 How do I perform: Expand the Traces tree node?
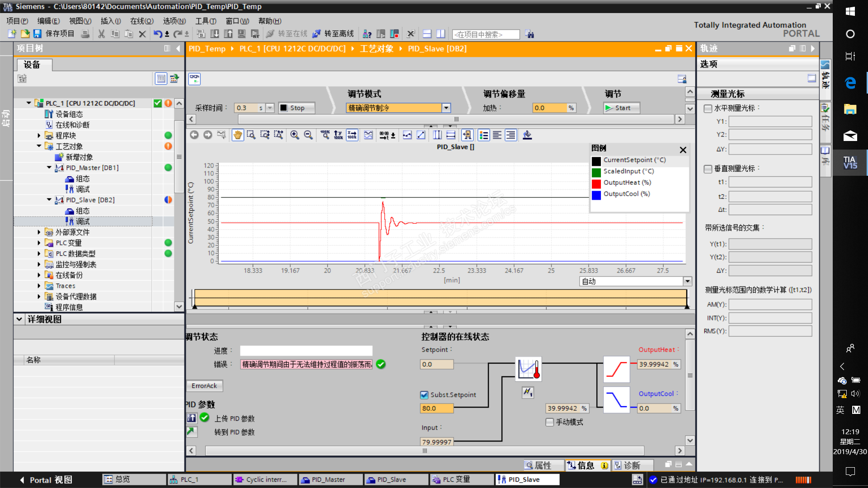click(39, 286)
